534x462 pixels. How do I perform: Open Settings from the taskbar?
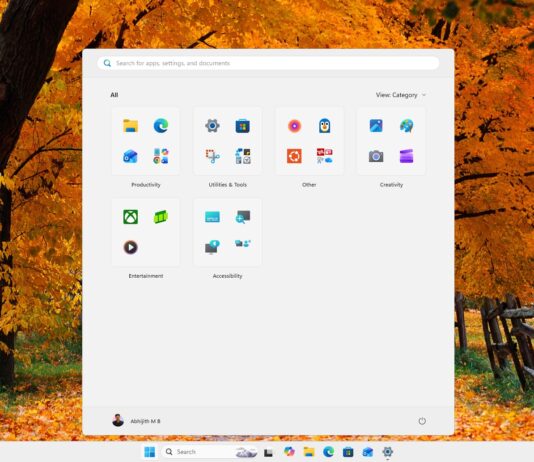point(388,452)
